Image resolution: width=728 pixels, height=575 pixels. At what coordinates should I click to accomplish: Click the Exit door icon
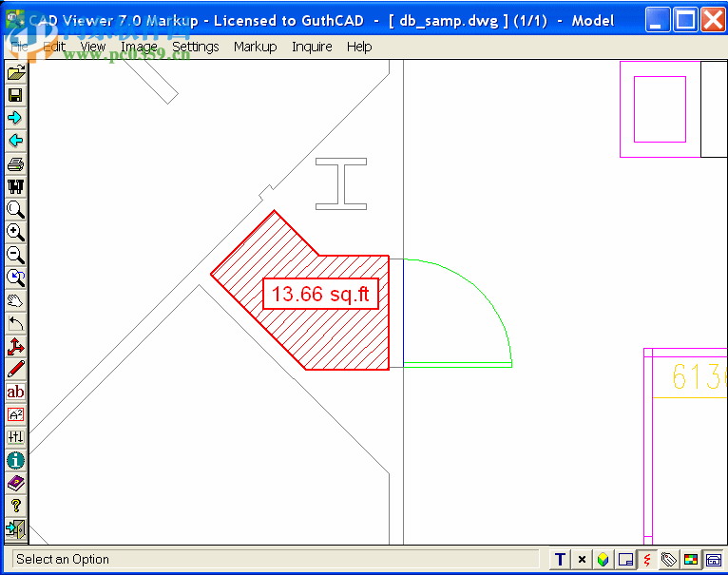click(x=16, y=529)
